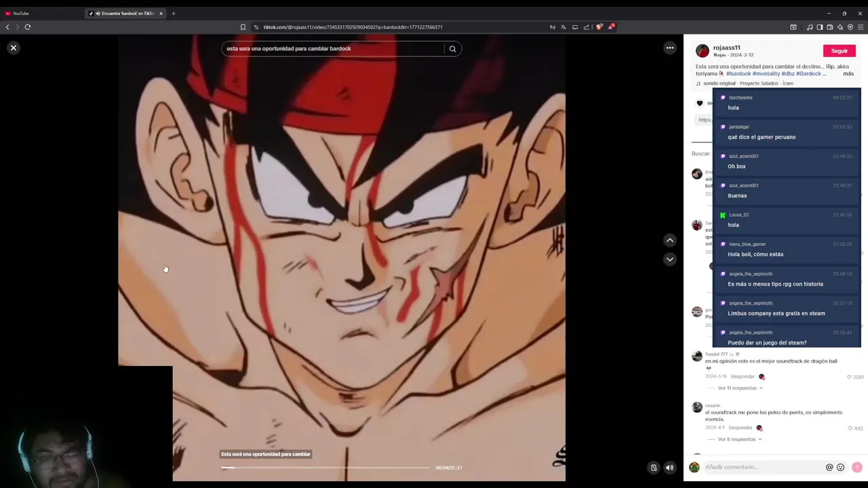Go to next video with down arrow
This screenshot has width=868, height=488.
(x=669, y=259)
